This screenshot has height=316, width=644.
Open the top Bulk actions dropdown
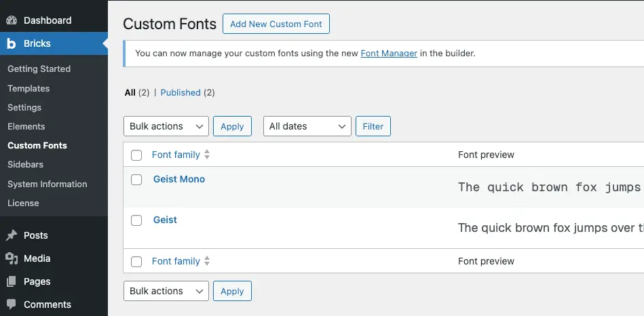pos(166,126)
